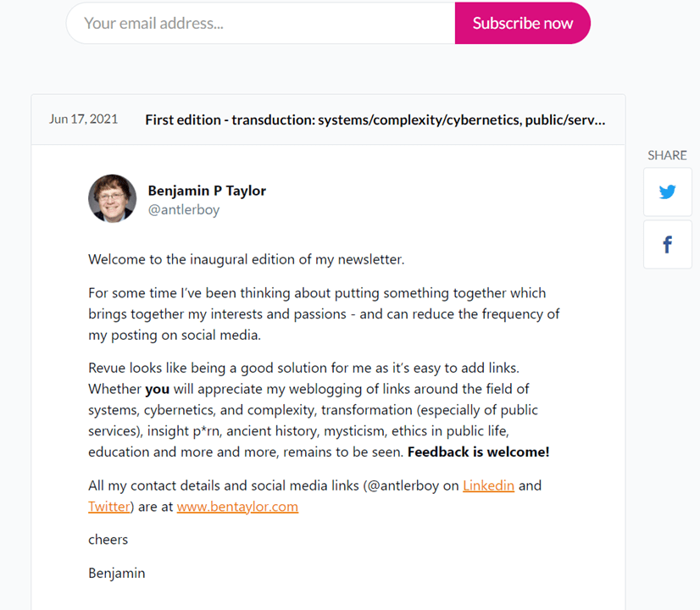The height and width of the screenshot is (610, 700).
Task: Click the 'Benjamin' signature at the bottom
Action: (x=116, y=573)
